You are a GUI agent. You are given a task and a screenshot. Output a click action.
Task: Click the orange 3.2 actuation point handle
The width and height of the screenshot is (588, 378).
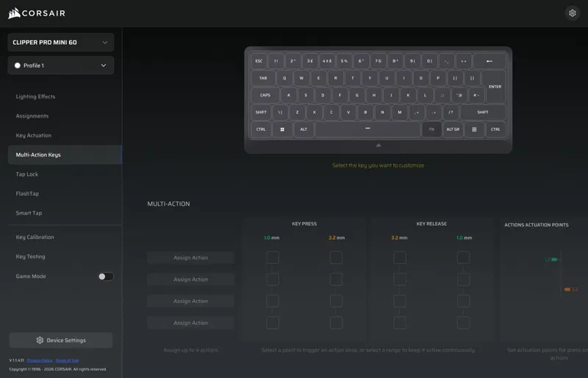(567, 290)
